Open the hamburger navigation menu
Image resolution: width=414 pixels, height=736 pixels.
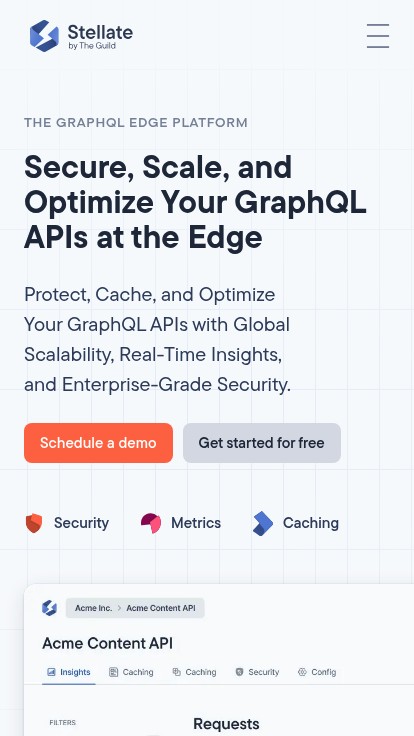pyautogui.click(x=378, y=36)
